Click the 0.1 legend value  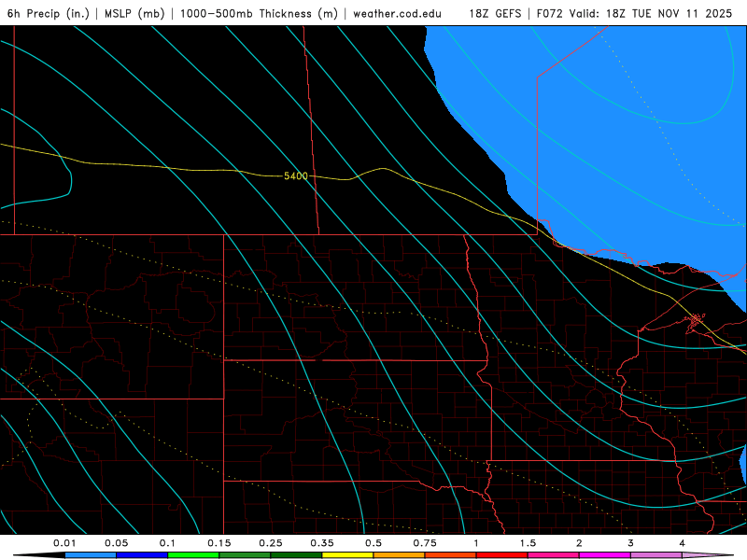coord(167,543)
